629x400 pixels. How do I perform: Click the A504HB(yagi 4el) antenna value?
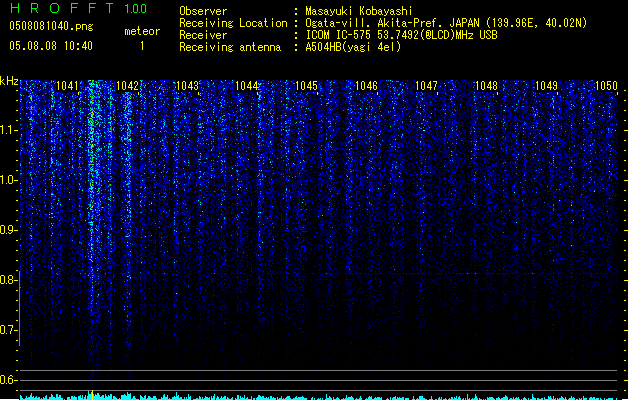(x=353, y=47)
